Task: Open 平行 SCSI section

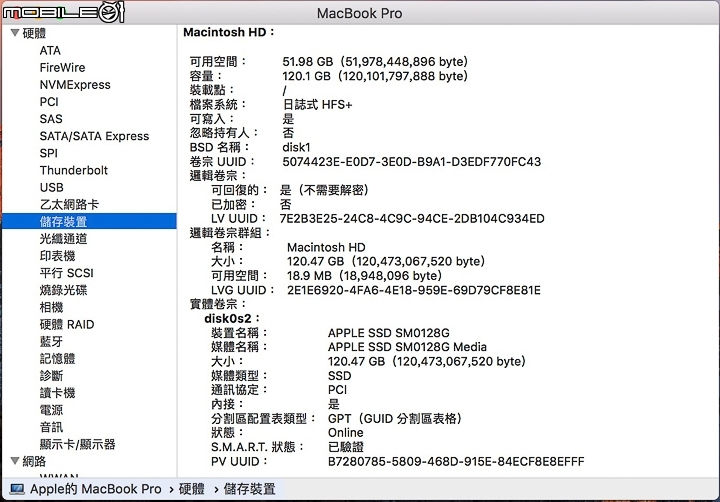Action: tap(67, 273)
